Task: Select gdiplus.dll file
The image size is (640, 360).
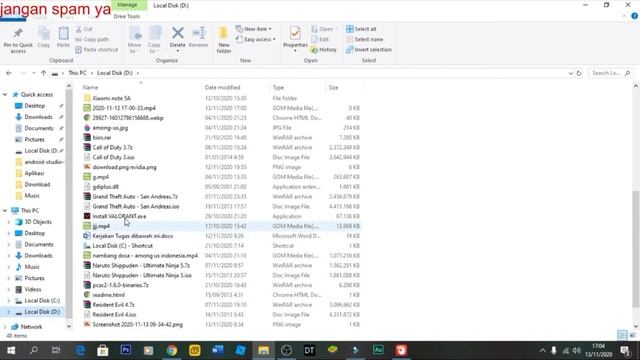Action: [105, 187]
